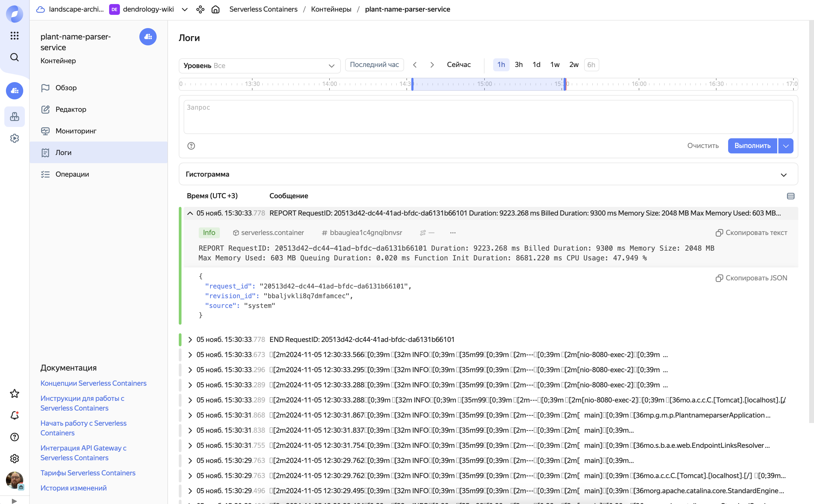Expand the END RequestID log entry
The image size is (814, 504).
tap(190, 340)
